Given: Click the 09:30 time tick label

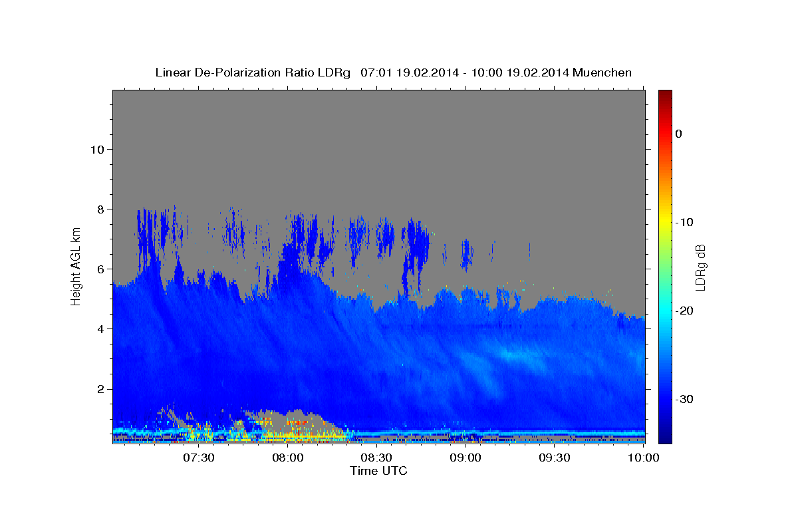Looking at the screenshot, I should [x=555, y=458].
